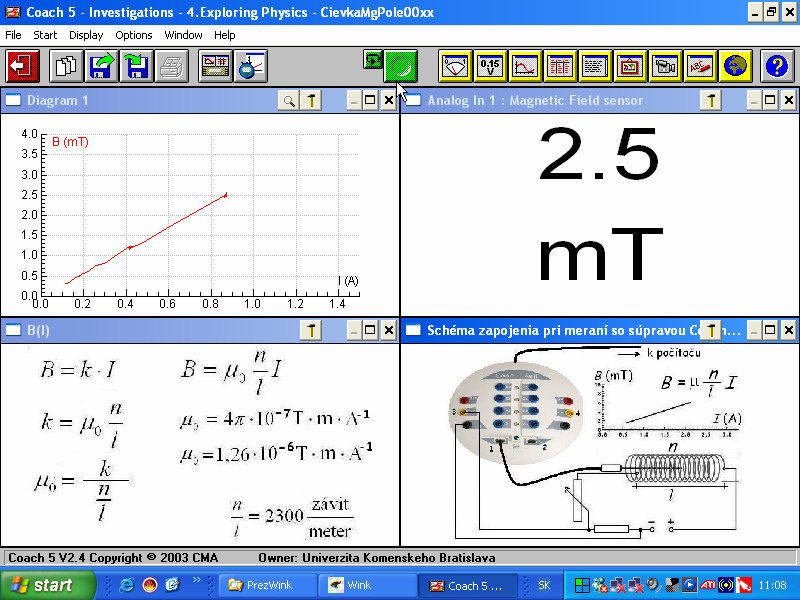Open the panel settings toolbar icon
The height and width of the screenshot is (600, 800).
coord(215,66)
